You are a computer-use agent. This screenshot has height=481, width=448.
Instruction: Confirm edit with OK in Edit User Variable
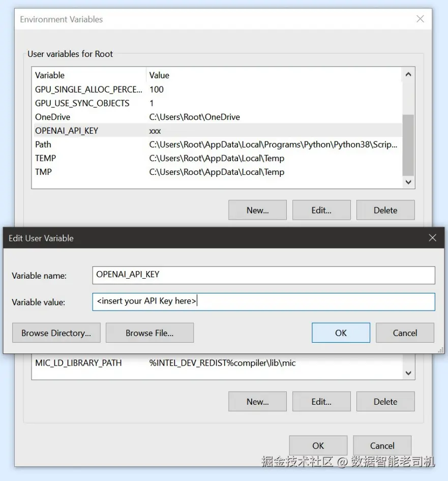[x=341, y=333]
